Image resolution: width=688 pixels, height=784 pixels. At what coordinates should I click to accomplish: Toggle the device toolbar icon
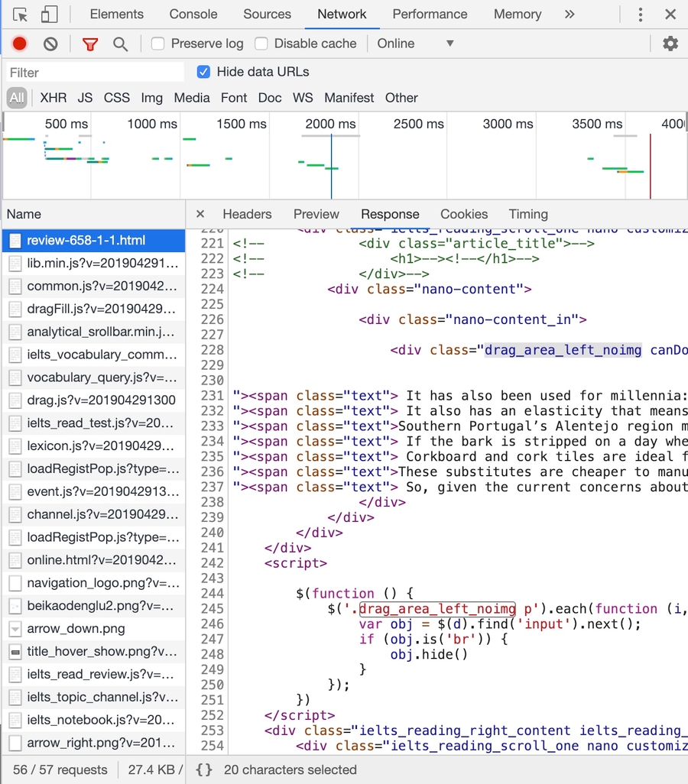(49, 15)
